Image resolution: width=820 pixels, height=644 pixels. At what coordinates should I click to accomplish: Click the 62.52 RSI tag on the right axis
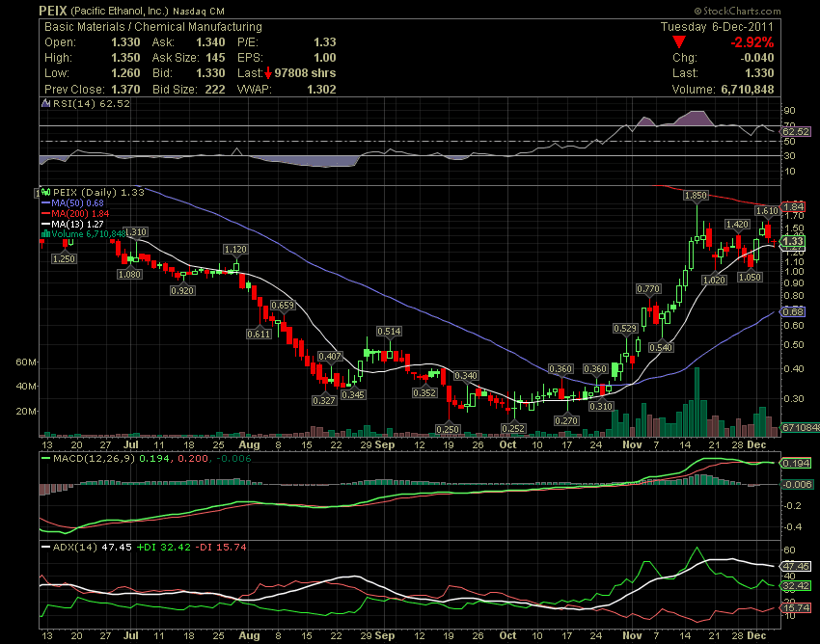click(796, 131)
